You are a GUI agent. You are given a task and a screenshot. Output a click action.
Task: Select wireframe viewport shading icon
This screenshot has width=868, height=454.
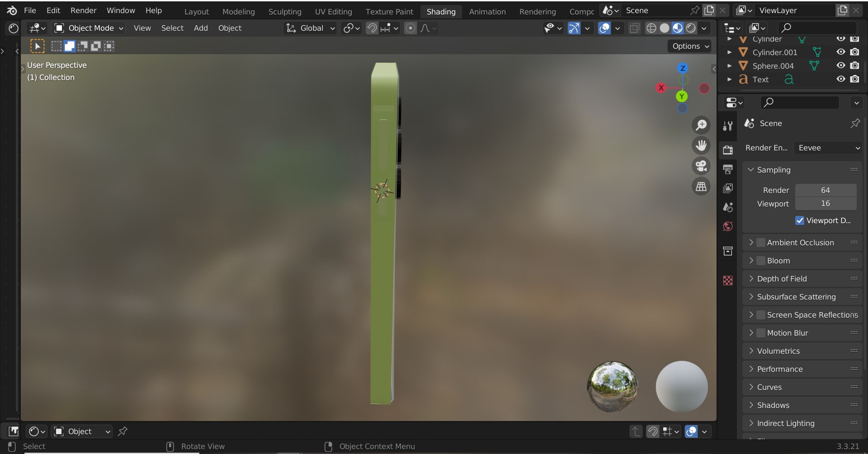point(651,28)
